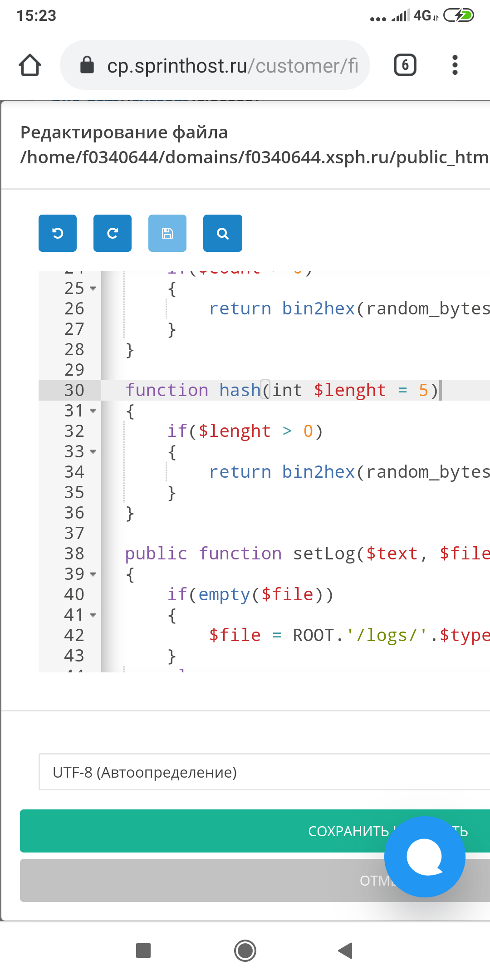Viewport: 490px width, 980px height.
Task: Open search with the magnifier icon
Action: coord(222,233)
